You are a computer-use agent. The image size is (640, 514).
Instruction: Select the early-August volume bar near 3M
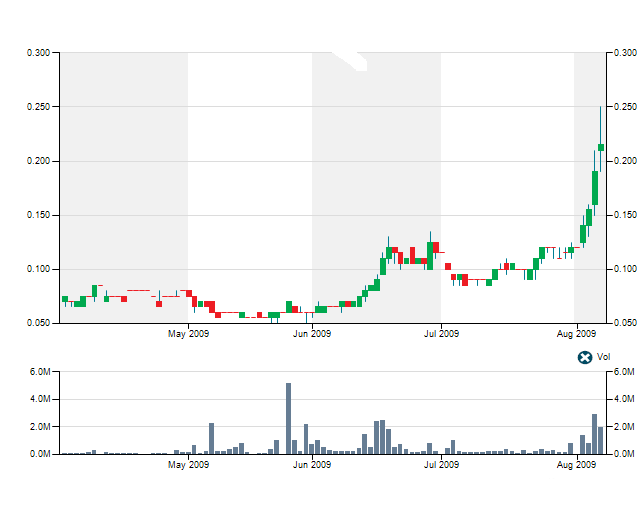click(x=594, y=434)
